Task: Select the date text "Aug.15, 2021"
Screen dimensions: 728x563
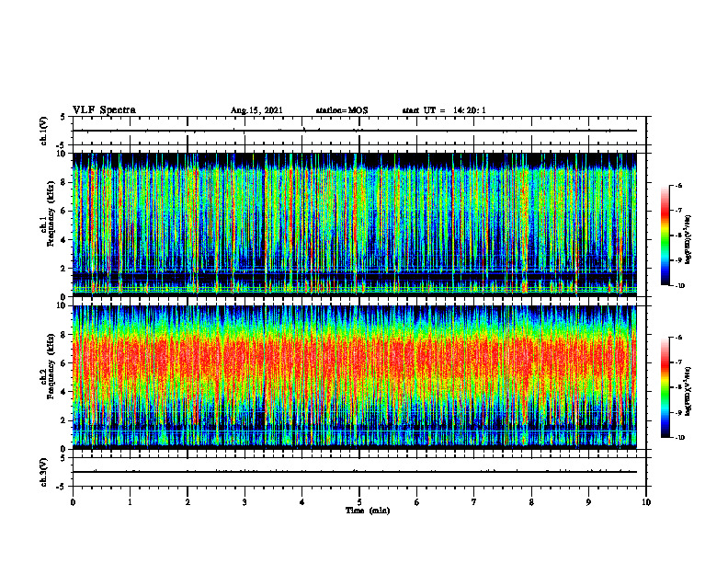Action: [x=256, y=110]
